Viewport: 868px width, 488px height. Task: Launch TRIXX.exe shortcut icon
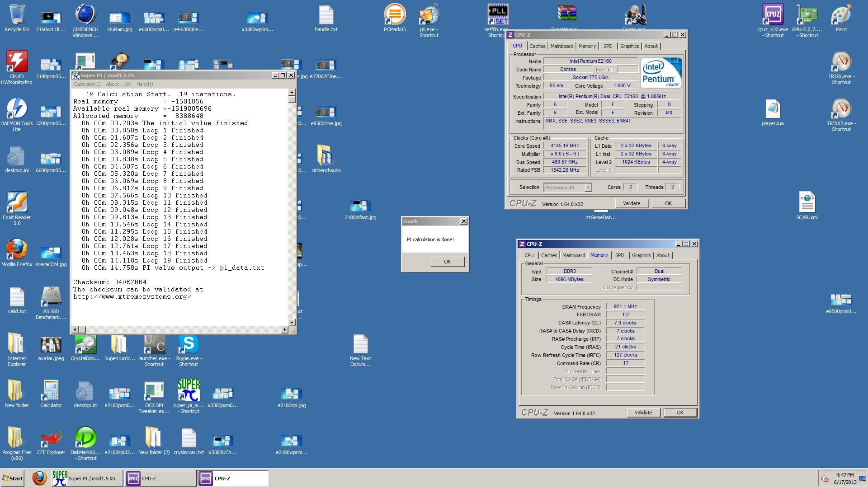tap(841, 68)
